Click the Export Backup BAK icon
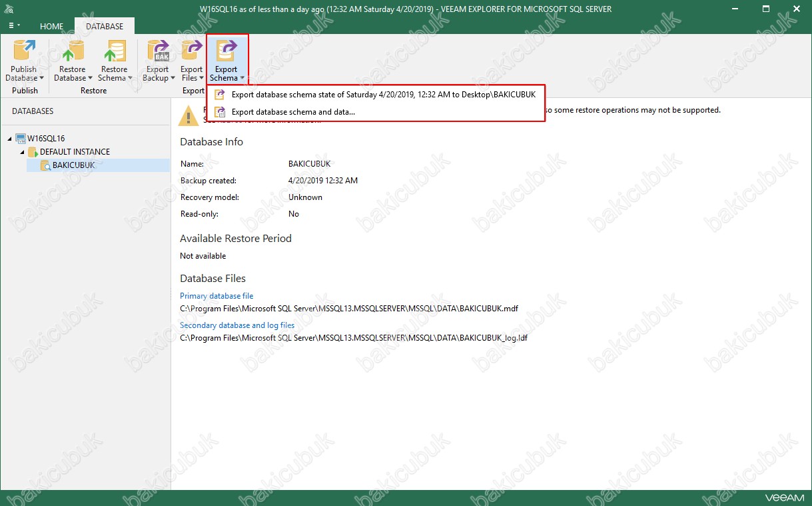 tap(158, 51)
